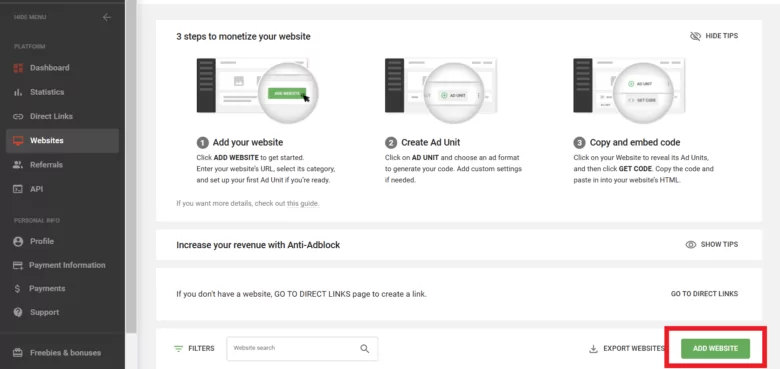Screen dimensions: 780x369
Task: Click the Payments dollar sign icon
Action: pos(17,289)
